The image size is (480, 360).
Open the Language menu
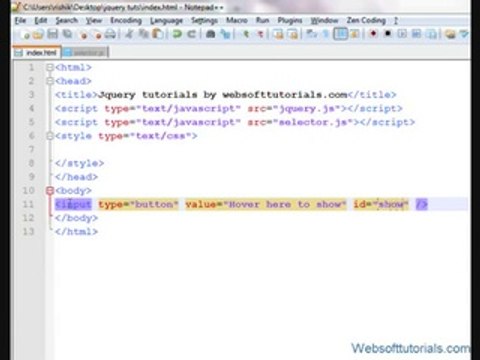(166, 21)
